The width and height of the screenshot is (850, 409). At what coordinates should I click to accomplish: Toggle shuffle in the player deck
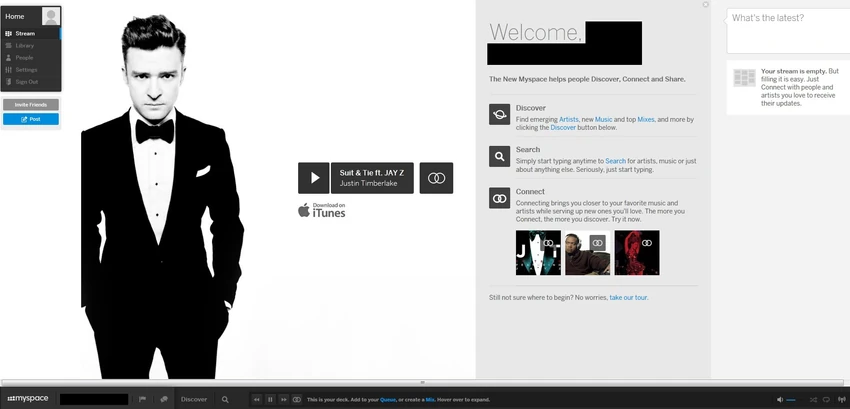click(813, 400)
